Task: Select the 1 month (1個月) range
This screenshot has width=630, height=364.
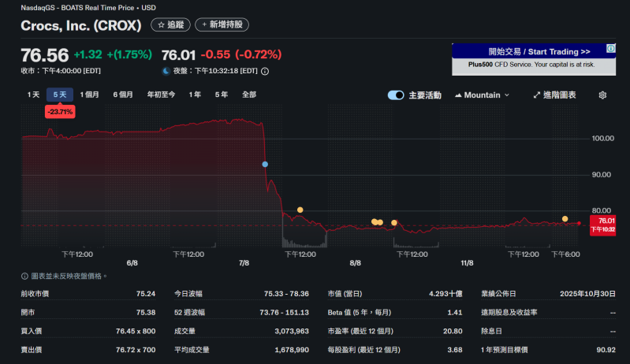Action: (x=89, y=95)
